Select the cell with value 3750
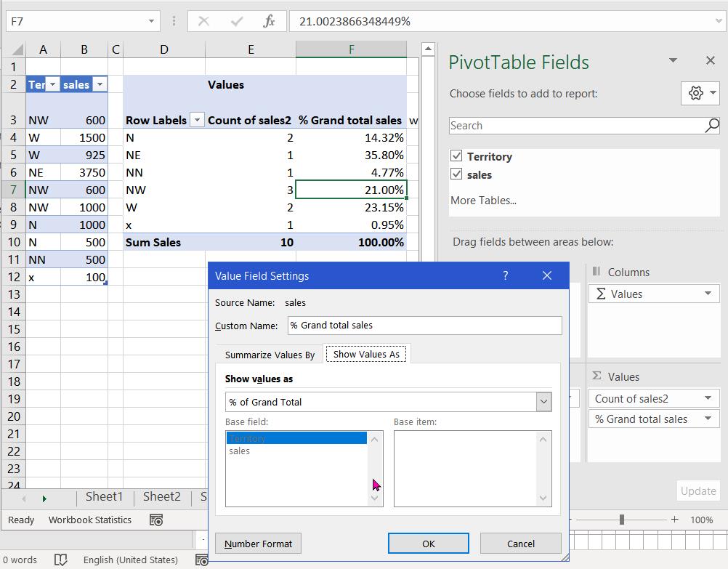The height and width of the screenshot is (569, 728). (84, 172)
